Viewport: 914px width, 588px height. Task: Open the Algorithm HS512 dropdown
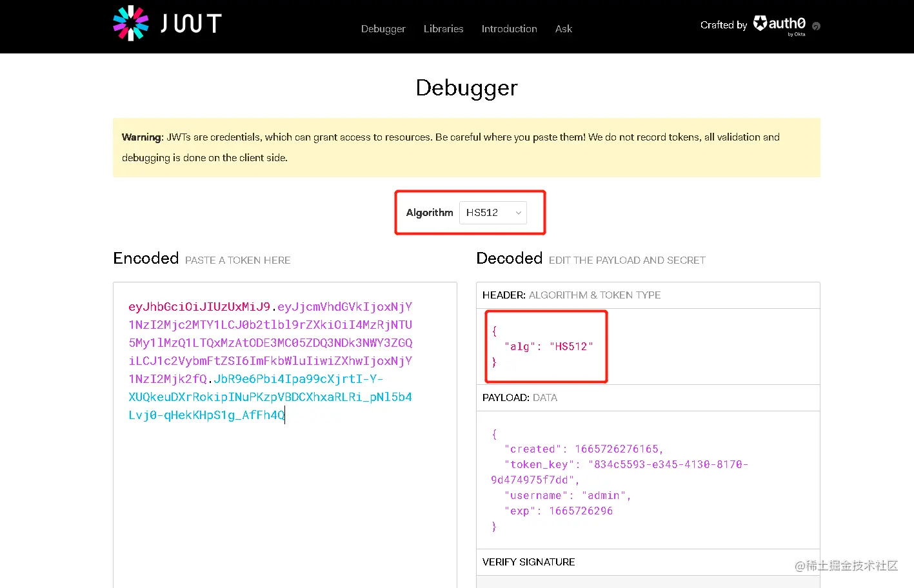[x=493, y=213]
